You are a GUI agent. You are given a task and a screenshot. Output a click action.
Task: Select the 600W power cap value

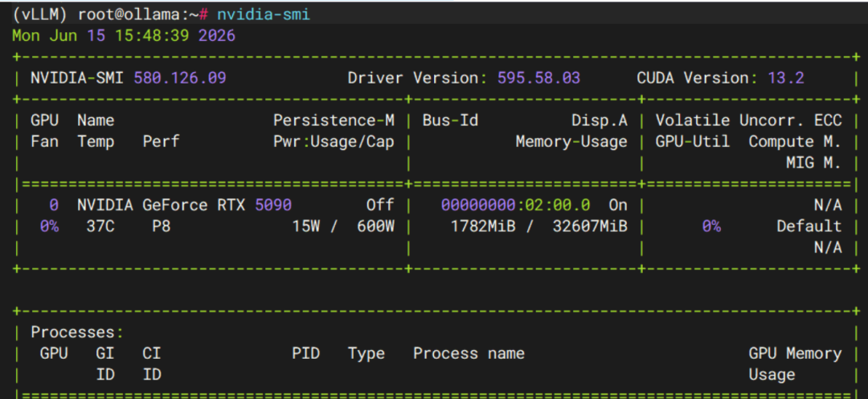(375, 226)
